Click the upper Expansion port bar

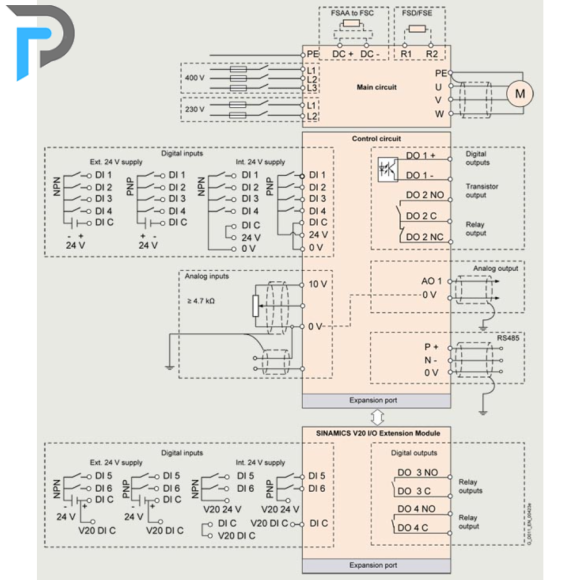(376, 401)
